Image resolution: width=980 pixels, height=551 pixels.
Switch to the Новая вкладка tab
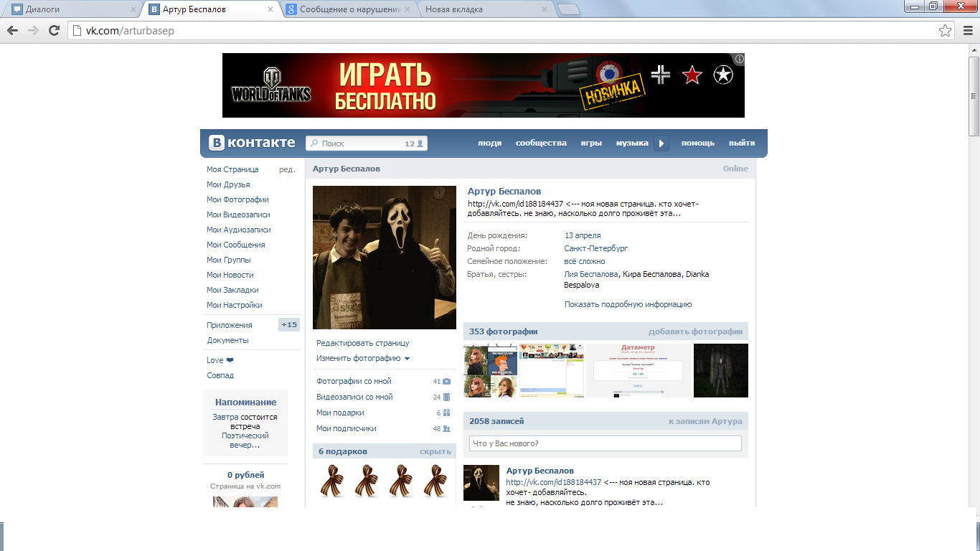[x=486, y=9]
